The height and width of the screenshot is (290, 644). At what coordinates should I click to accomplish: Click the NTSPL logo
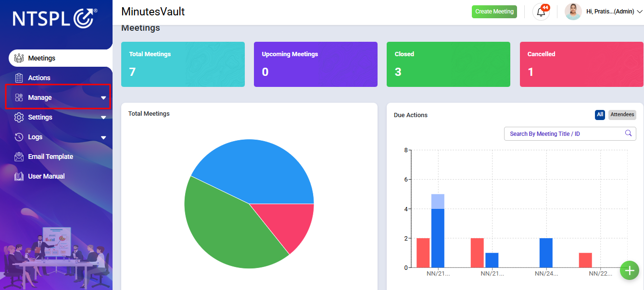(55, 18)
